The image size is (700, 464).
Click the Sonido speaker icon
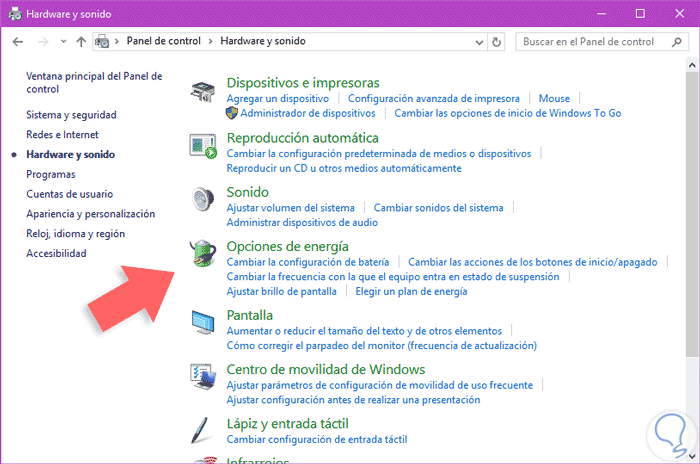[203, 199]
